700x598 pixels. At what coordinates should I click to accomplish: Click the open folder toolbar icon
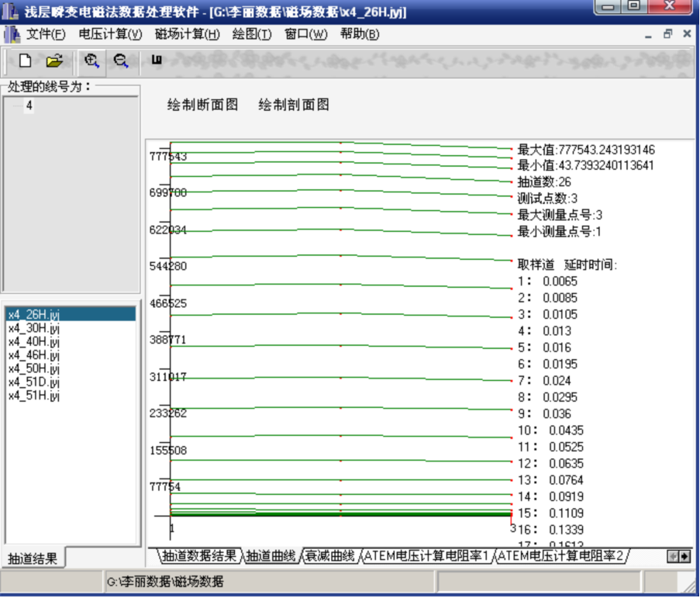point(53,60)
